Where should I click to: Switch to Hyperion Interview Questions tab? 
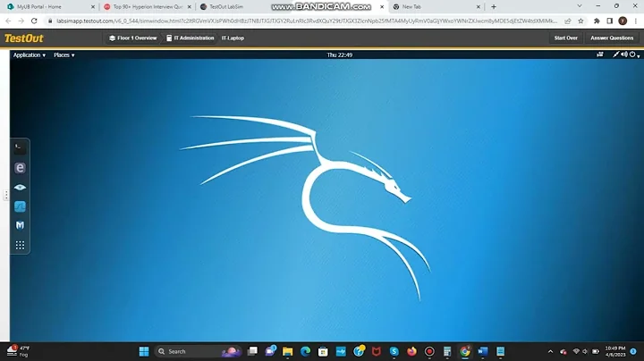147,7
